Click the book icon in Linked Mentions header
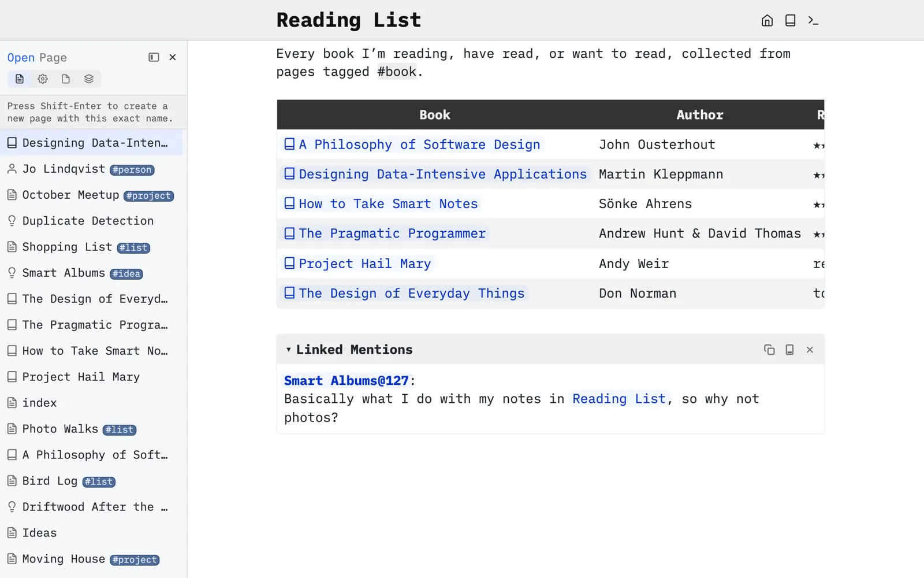 point(789,350)
